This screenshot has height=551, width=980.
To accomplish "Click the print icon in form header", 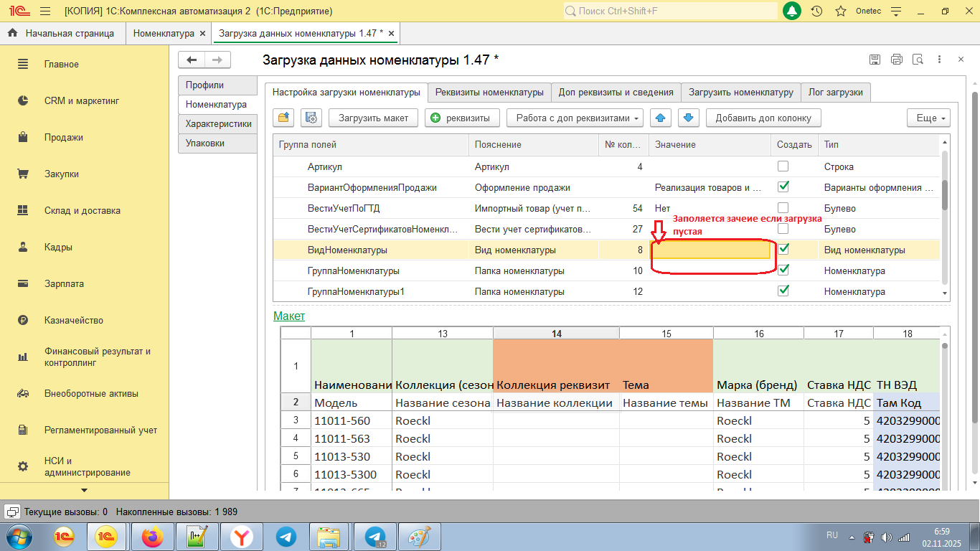I will tap(896, 60).
